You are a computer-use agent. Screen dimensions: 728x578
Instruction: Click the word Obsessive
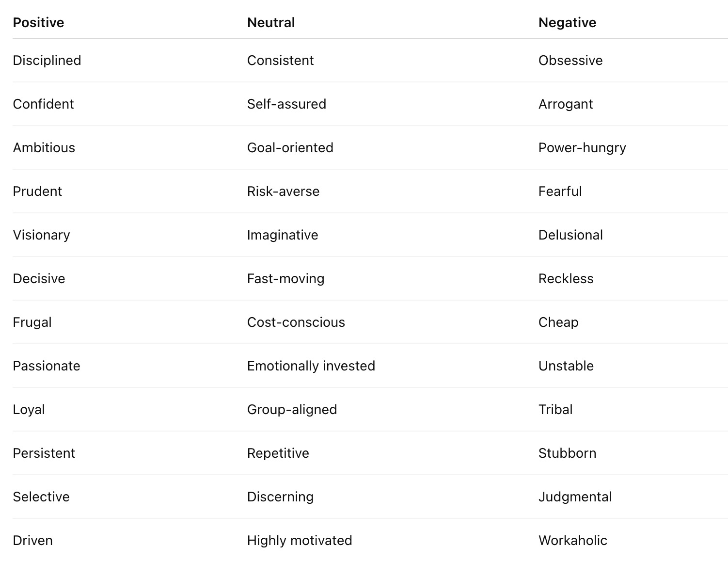click(570, 61)
